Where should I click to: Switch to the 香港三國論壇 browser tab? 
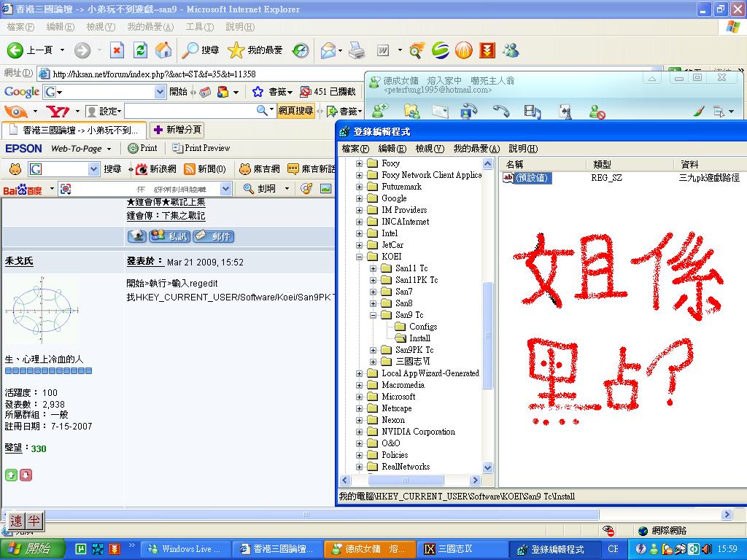74,130
